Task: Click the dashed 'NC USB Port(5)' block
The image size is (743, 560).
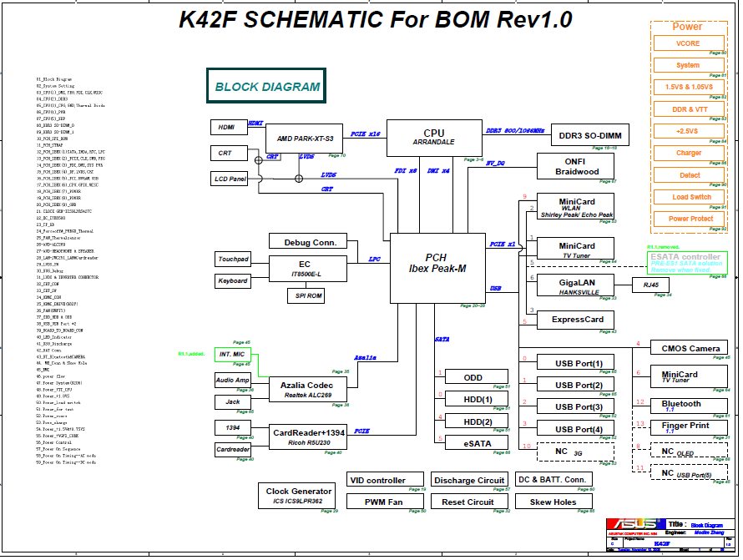Action: 689,472
